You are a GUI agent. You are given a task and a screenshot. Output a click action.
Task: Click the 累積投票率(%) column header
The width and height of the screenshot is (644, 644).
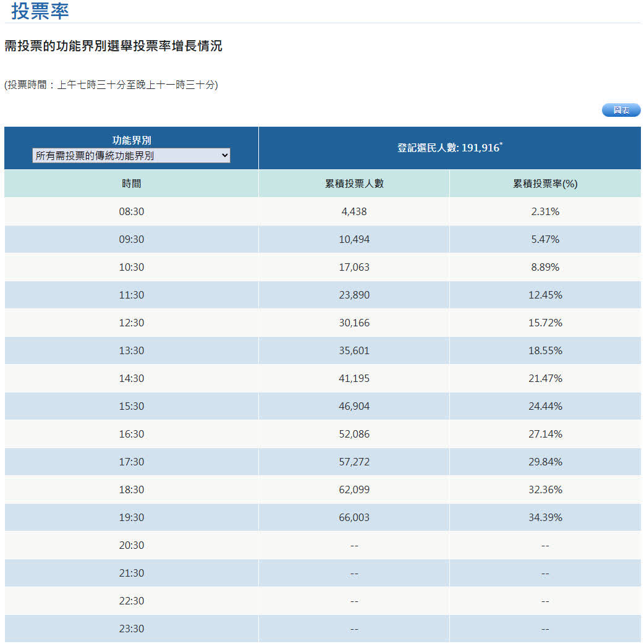tap(545, 184)
